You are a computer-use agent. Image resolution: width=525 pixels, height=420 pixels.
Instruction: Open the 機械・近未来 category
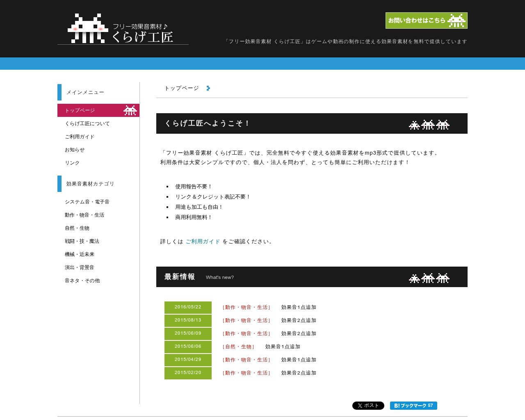80,254
